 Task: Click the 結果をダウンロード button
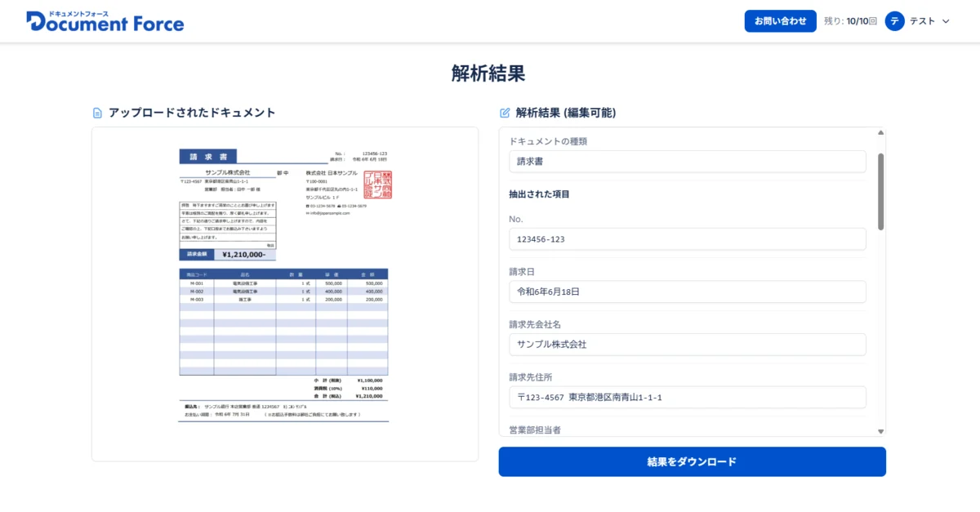point(692,461)
